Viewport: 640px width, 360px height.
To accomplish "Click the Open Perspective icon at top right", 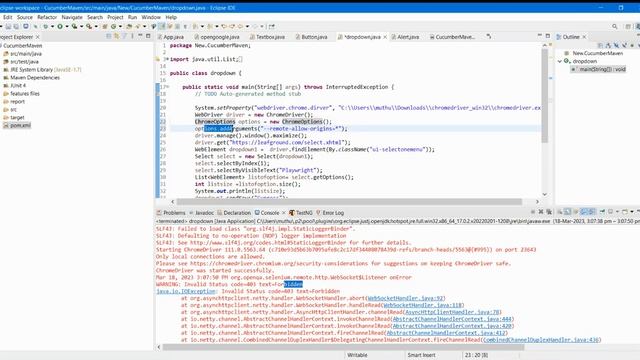I will [x=628, y=27].
